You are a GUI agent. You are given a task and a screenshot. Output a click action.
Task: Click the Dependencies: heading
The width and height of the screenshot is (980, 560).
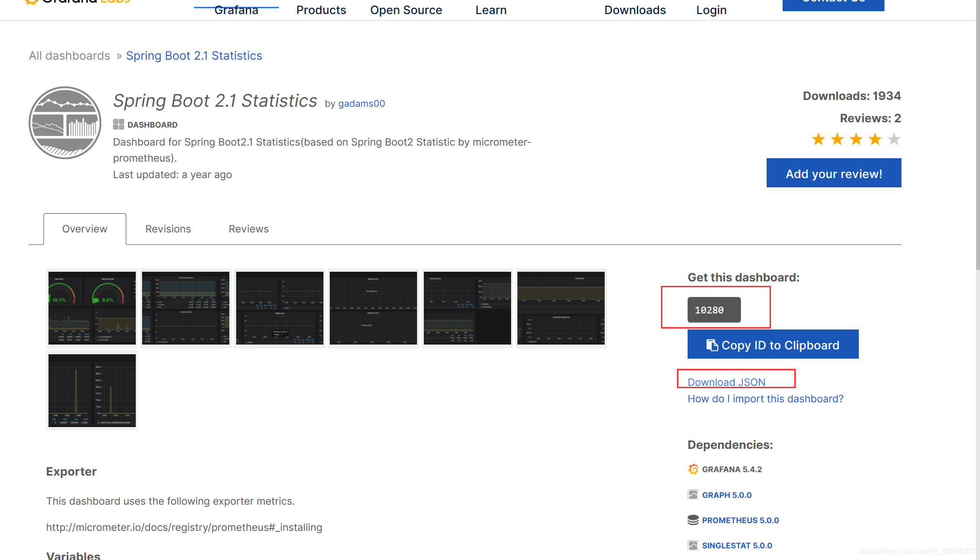pos(730,445)
